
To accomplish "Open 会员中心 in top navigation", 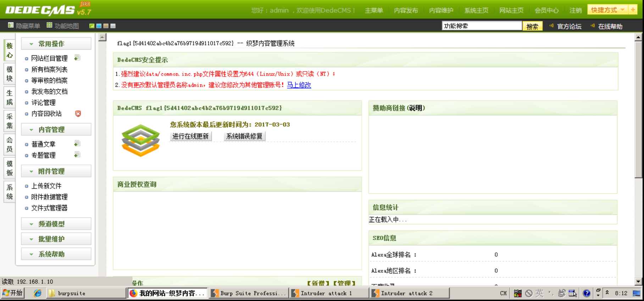I will [x=546, y=10].
